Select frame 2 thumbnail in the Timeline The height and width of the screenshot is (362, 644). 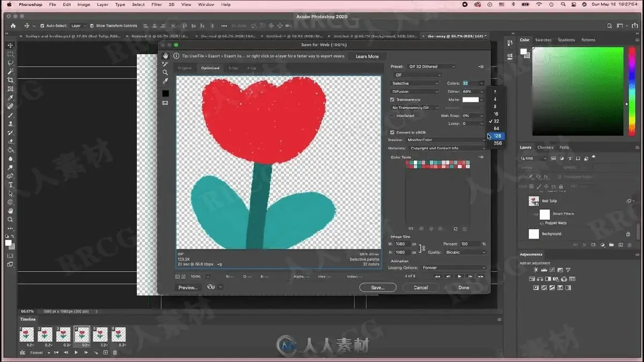click(x=45, y=335)
